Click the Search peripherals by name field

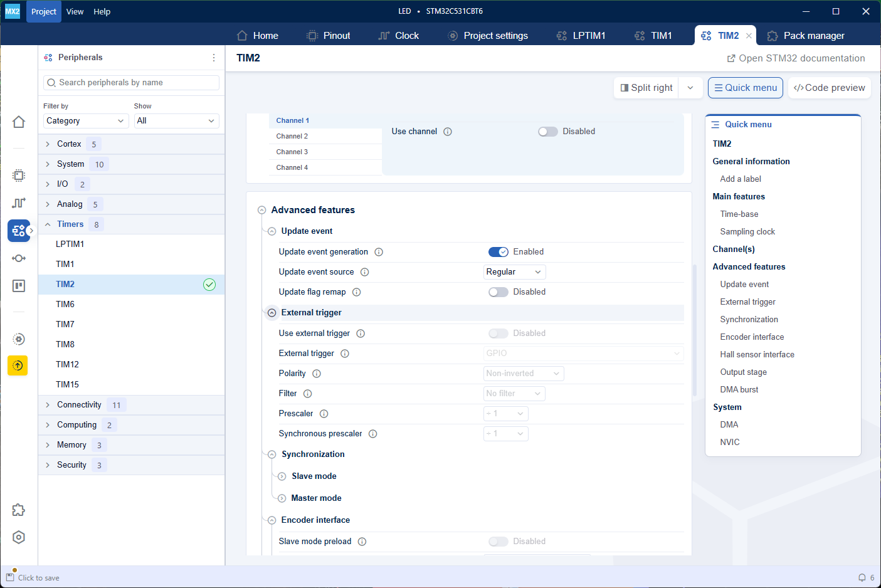tap(132, 83)
